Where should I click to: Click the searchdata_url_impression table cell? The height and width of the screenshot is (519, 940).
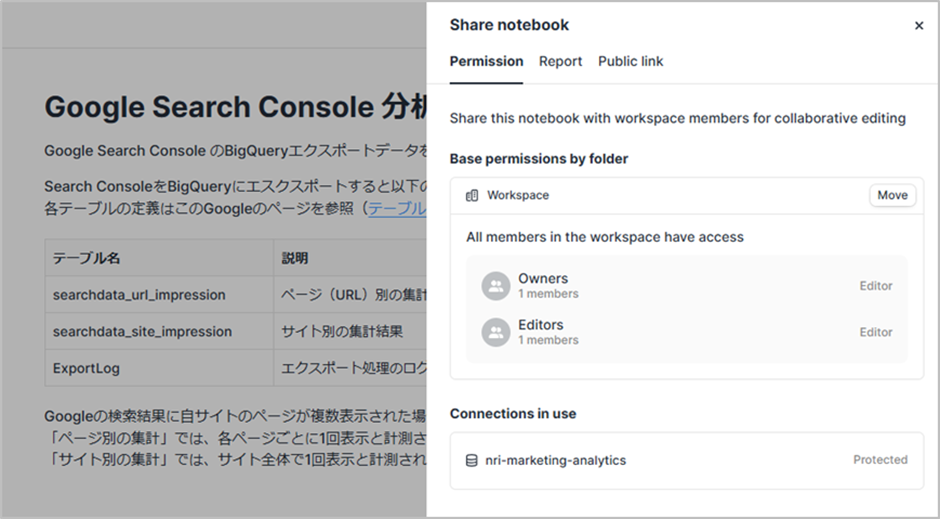(x=139, y=295)
